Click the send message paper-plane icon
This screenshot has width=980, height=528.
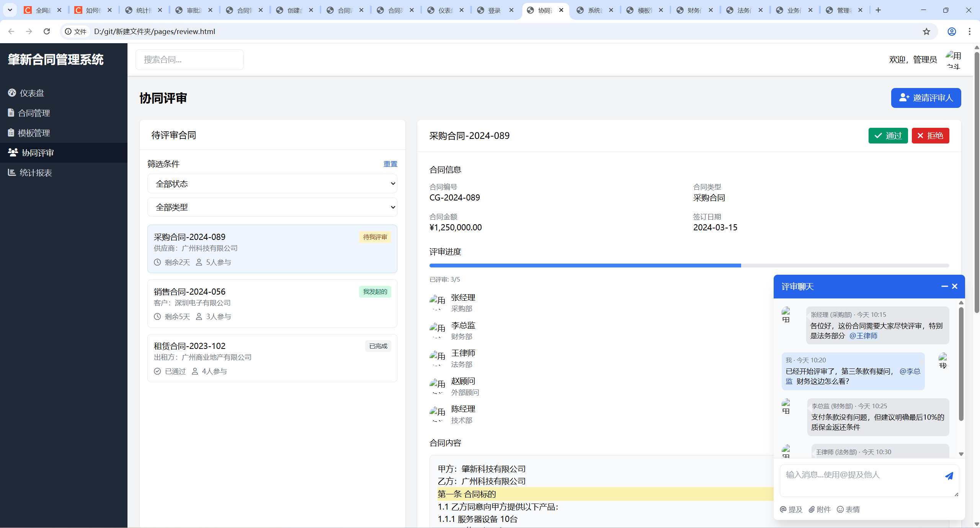tap(949, 476)
